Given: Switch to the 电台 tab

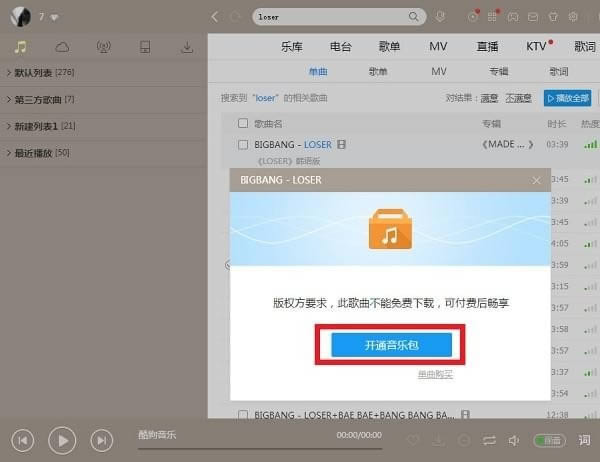Looking at the screenshot, I should 340,47.
